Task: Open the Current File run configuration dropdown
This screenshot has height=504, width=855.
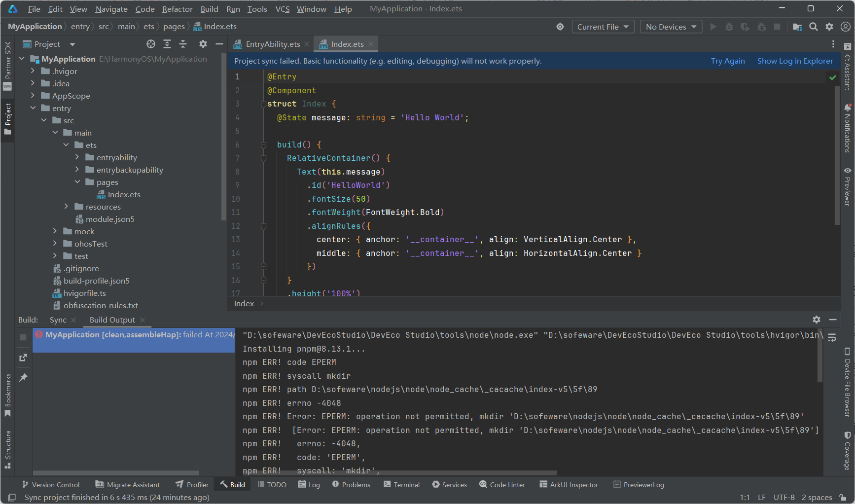Action: pos(603,27)
